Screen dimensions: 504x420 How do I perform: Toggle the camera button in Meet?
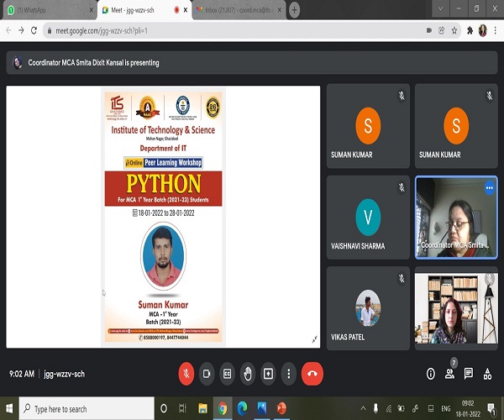pos(207,374)
